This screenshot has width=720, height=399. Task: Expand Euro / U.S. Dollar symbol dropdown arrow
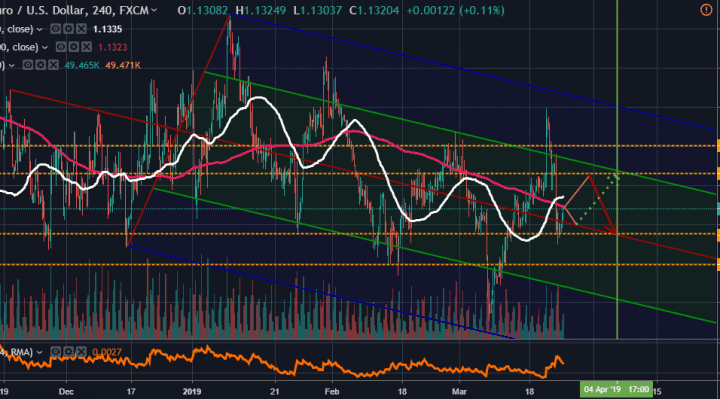pos(154,10)
